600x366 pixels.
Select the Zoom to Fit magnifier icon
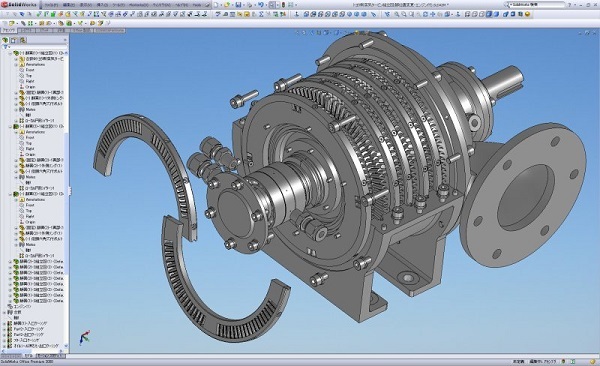coord(396,15)
